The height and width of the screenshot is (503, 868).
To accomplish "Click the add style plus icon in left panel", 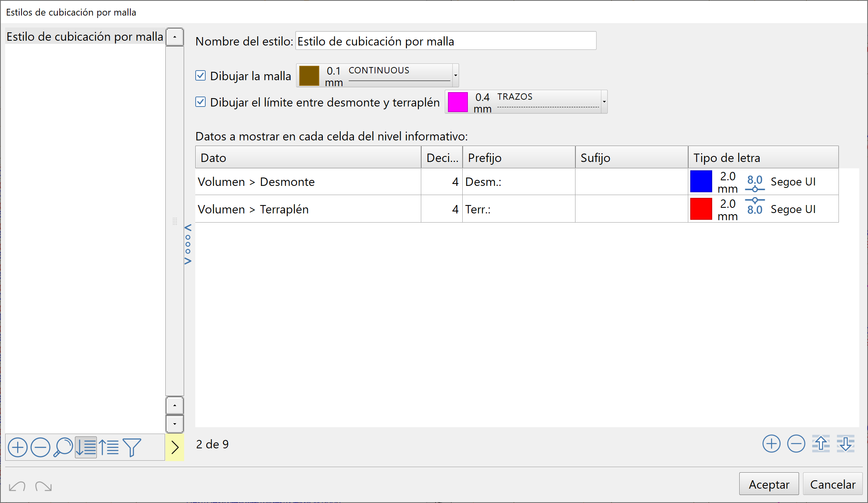I will pyautogui.click(x=18, y=447).
